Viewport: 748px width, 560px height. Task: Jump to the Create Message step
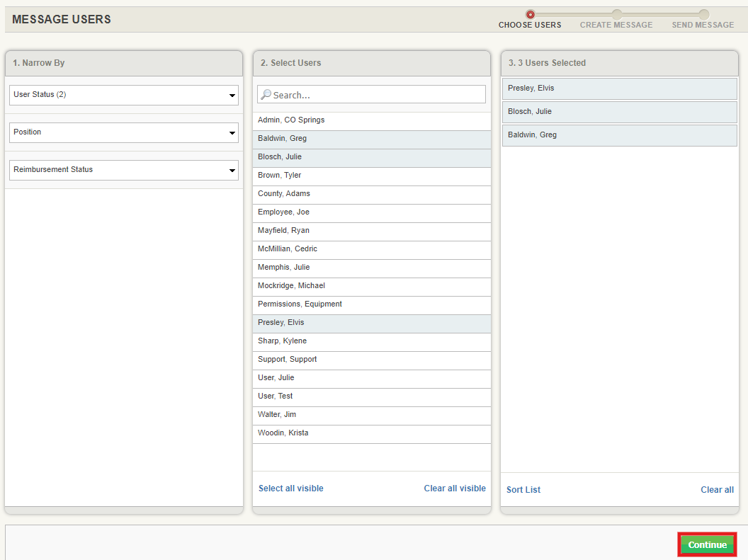coord(616,20)
